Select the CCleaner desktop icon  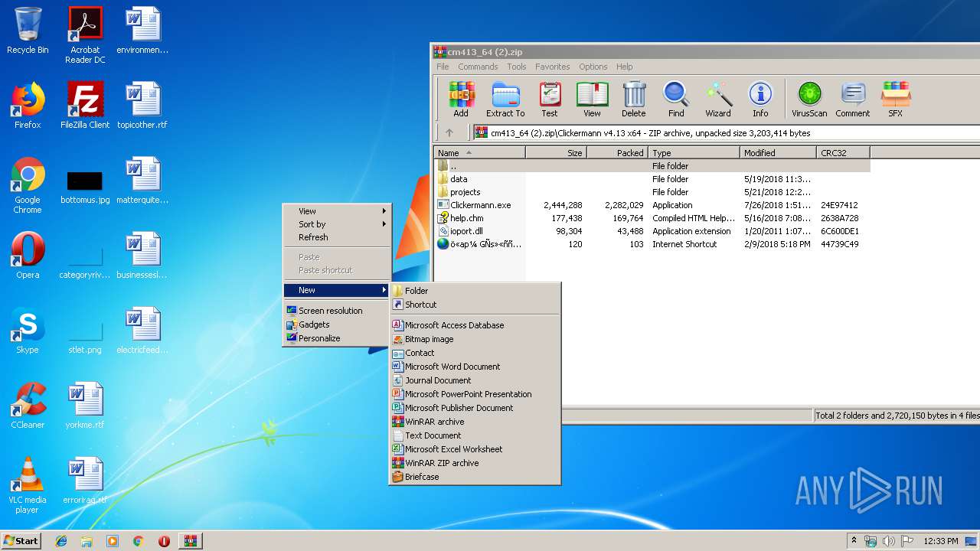tap(28, 406)
